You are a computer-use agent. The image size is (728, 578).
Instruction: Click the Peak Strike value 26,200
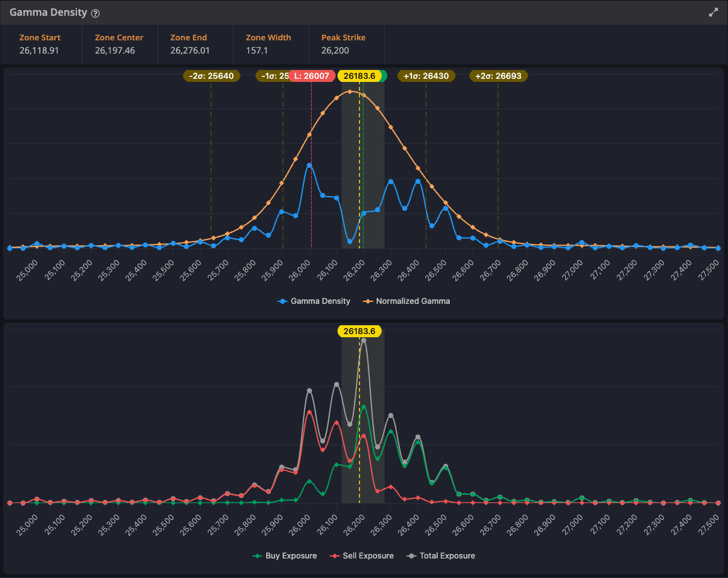[335, 50]
